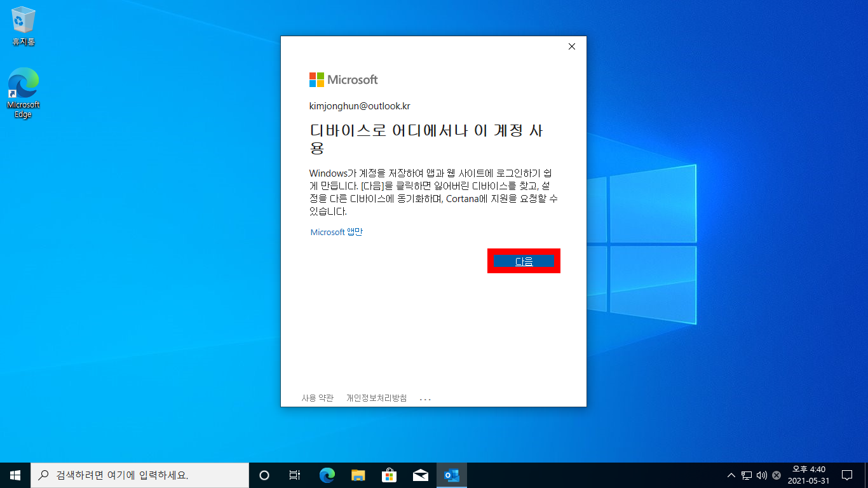Click the Microsoft logo in the dialog

click(343, 79)
